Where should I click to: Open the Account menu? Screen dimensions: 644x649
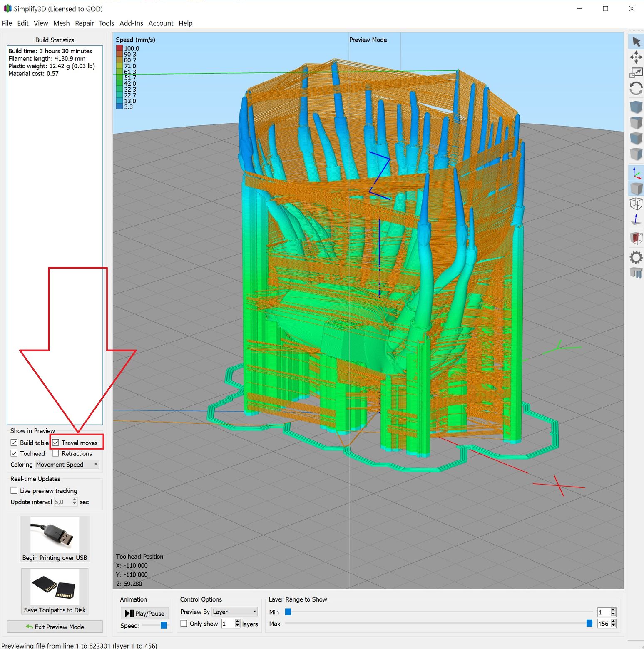pos(161,23)
